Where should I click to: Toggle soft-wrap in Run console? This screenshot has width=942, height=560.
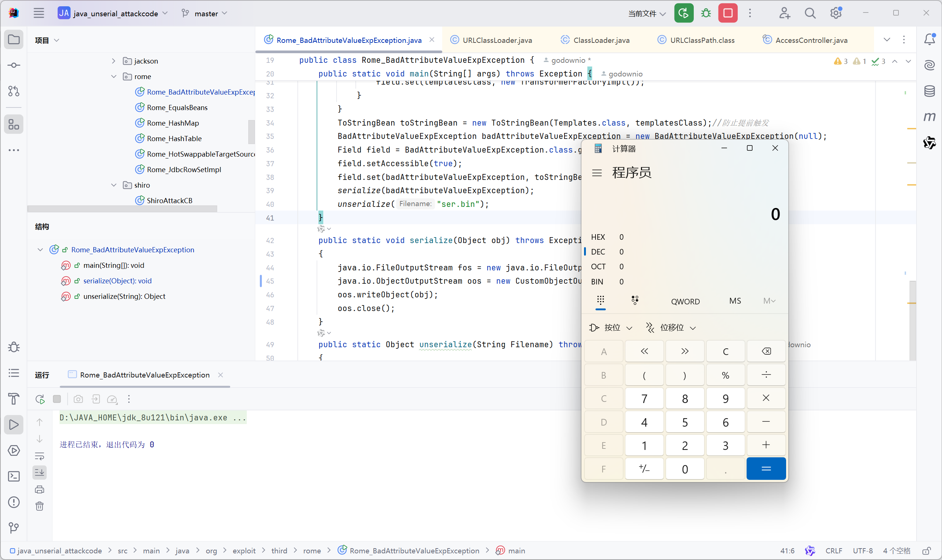(40, 456)
